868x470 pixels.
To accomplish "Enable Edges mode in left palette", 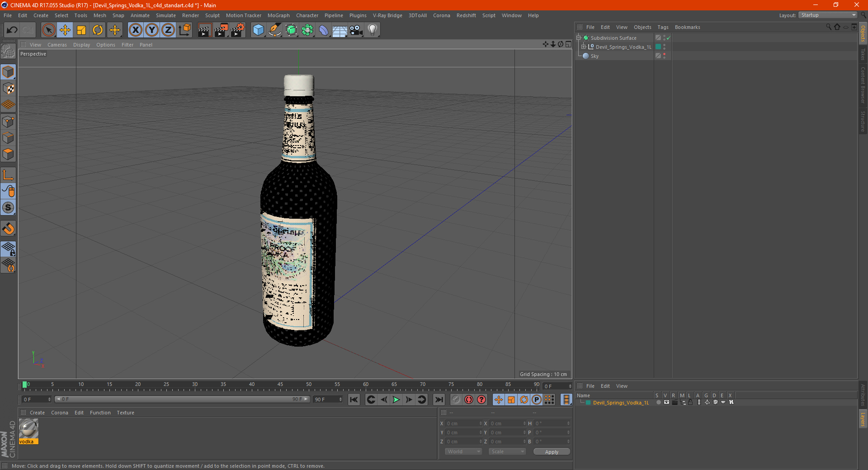I will coord(8,138).
